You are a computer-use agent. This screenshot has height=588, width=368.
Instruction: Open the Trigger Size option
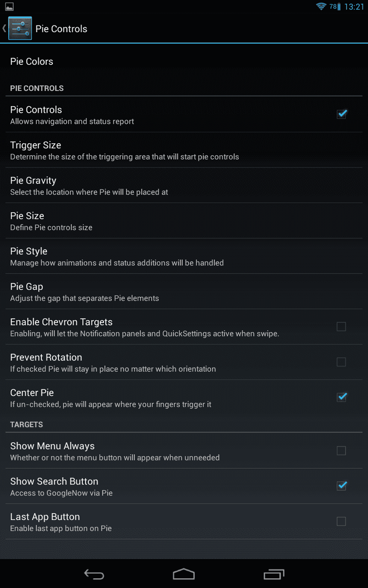[184, 150]
